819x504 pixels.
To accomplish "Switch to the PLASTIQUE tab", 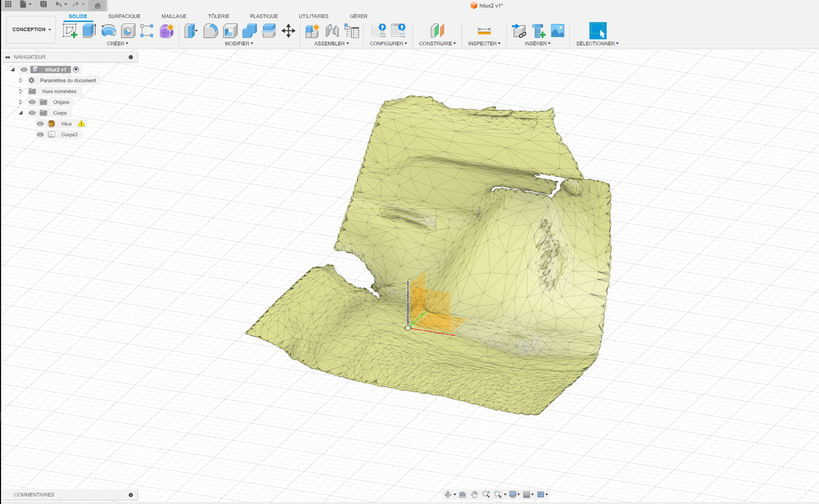I will pyautogui.click(x=264, y=16).
